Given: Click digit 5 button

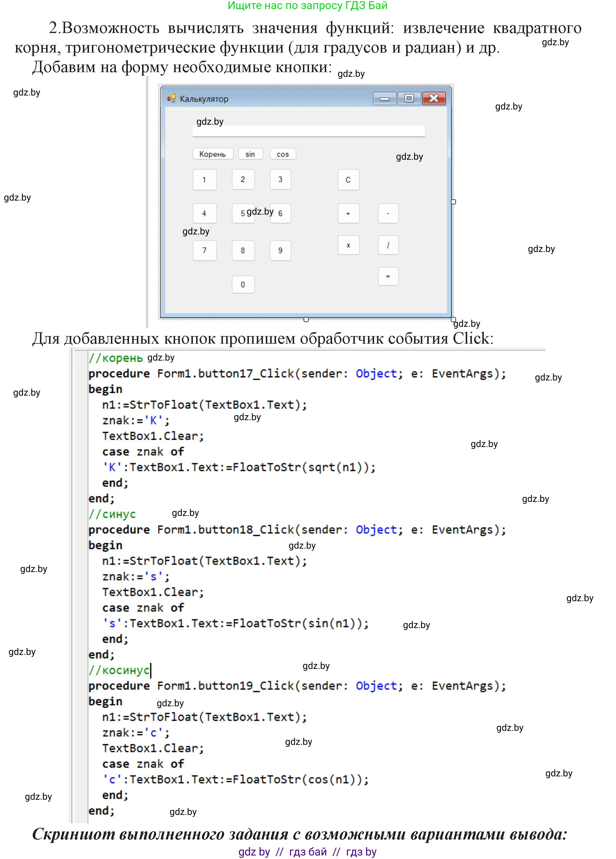Looking at the screenshot, I should (x=243, y=213).
